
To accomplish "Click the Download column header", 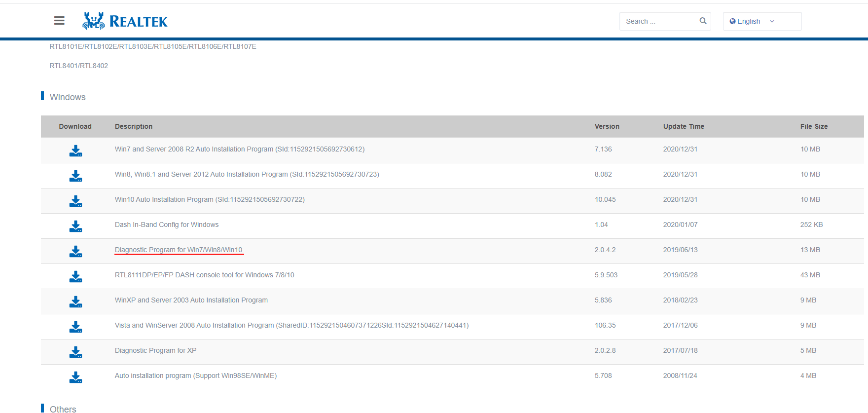I will pos(75,126).
